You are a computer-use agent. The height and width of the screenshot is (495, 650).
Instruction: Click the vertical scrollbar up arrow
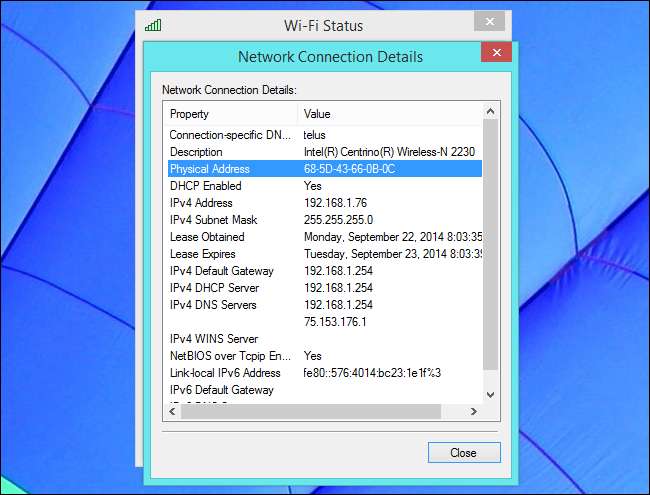(x=490, y=112)
